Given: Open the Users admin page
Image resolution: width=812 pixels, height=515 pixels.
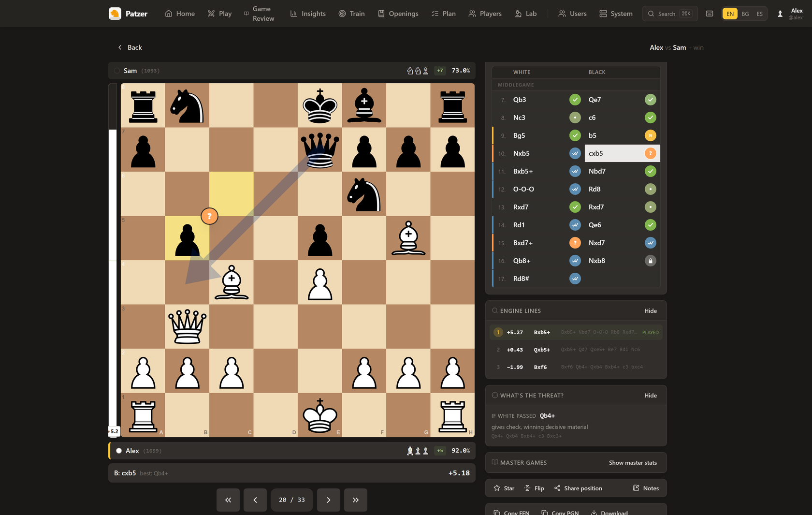Looking at the screenshot, I should point(572,14).
